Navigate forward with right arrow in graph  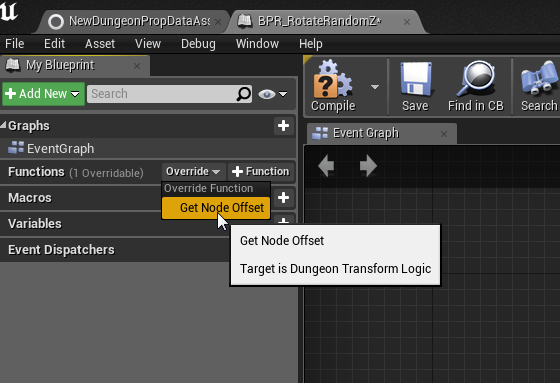click(368, 166)
